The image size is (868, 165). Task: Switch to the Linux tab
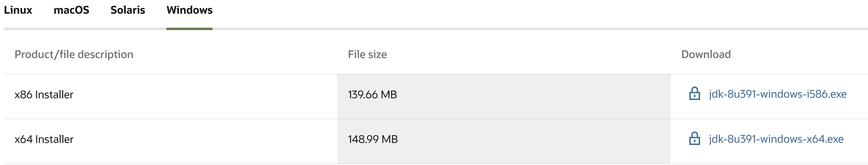tap(18, 10)
